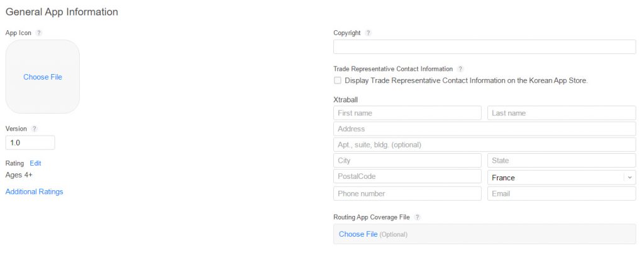644x253 pixels.
Task: Click the help icon next to App Icon
Action: (39, 33)
